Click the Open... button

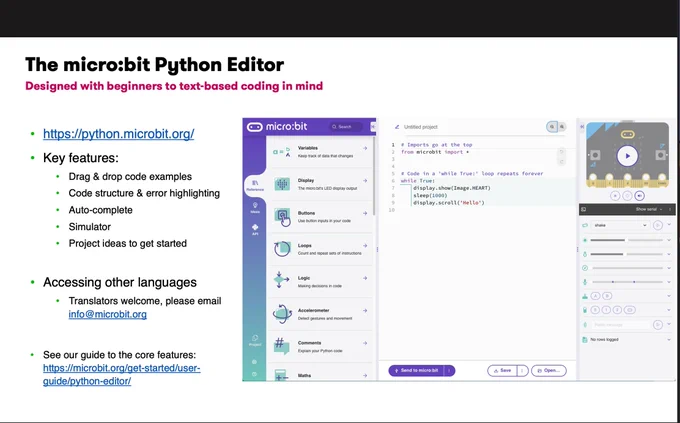[x=549, y=371]
